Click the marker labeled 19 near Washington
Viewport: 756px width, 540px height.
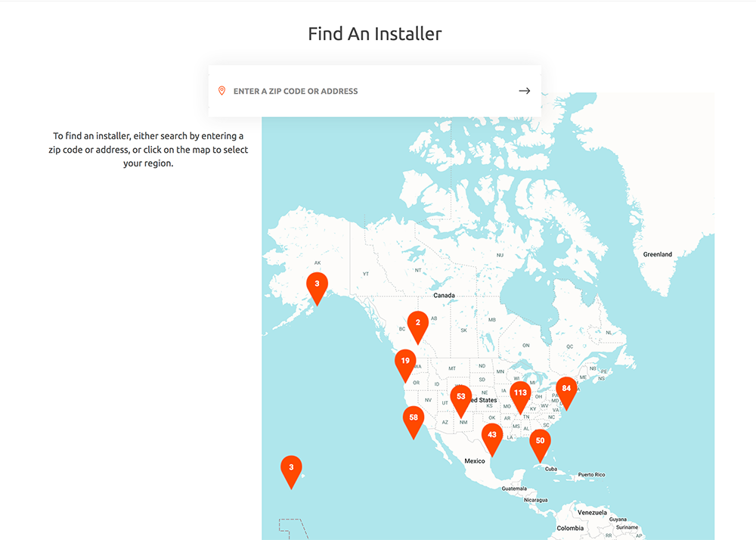(405, 363)
